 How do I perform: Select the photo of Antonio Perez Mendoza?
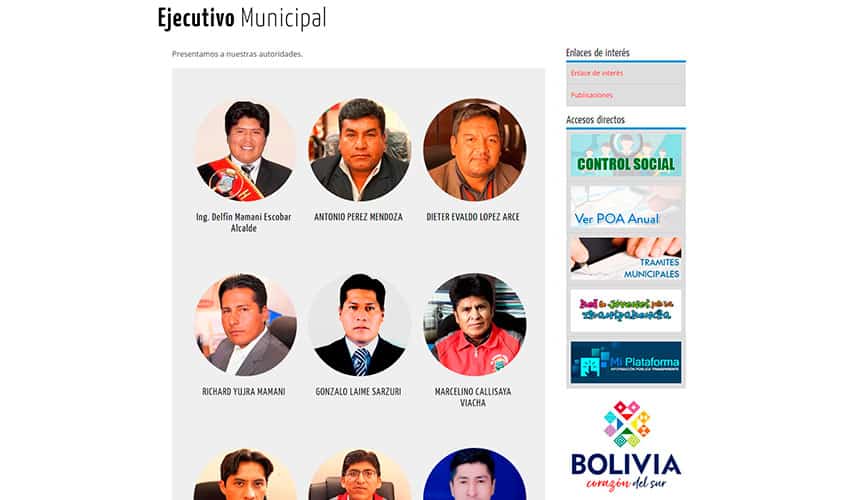[359, 150]
